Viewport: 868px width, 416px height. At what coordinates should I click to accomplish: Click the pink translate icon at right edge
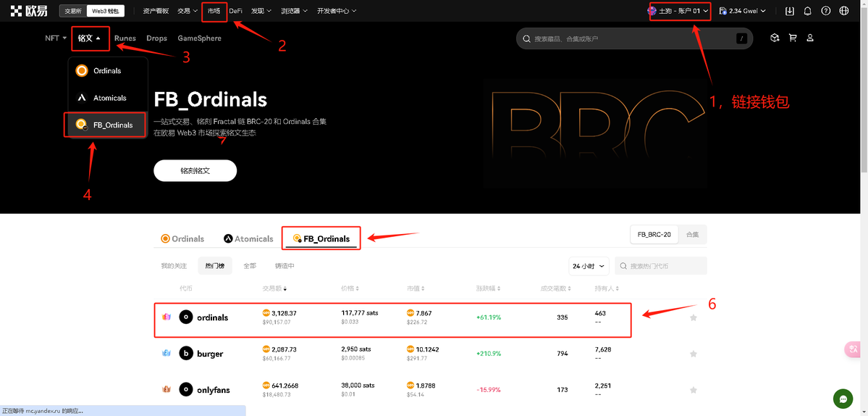click(853, 349)
